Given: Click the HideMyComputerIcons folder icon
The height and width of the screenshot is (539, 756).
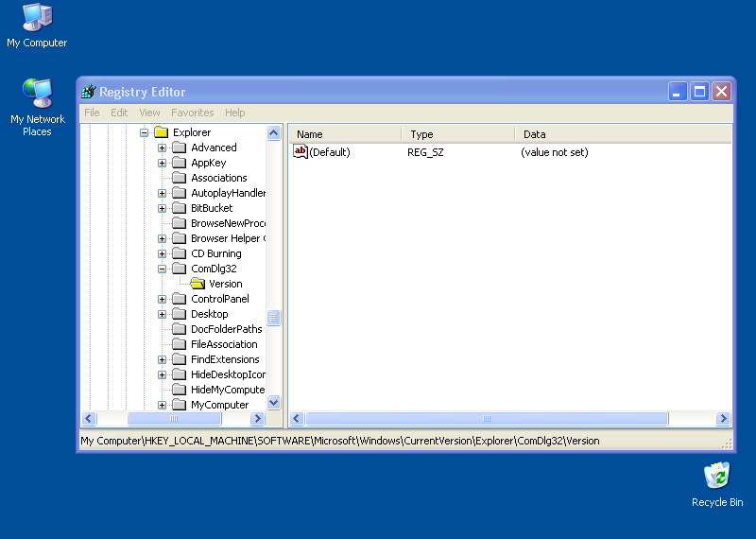Looking at the screenshot, I should click(x=180, y=390).
